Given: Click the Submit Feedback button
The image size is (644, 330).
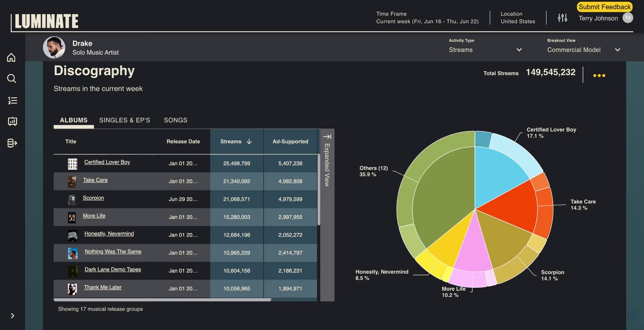Looking at the screenshot, I should [x=605, y=7].
